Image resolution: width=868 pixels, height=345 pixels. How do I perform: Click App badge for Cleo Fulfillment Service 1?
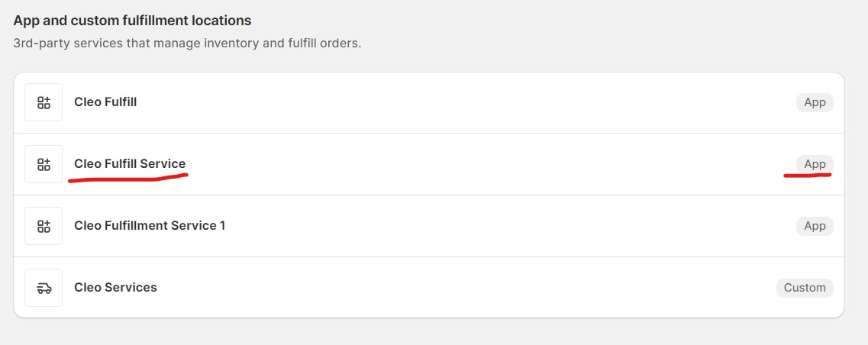(x=815, y=226)
